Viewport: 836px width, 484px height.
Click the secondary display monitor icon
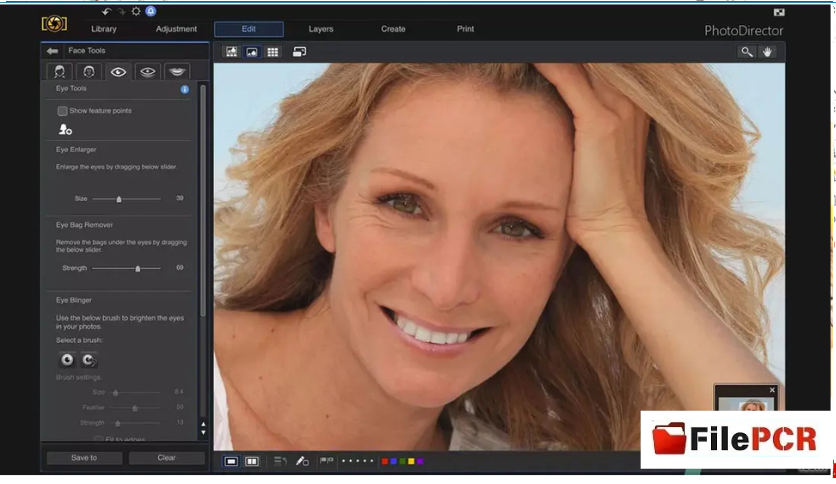pyautogui.click(x=299, y=52)
